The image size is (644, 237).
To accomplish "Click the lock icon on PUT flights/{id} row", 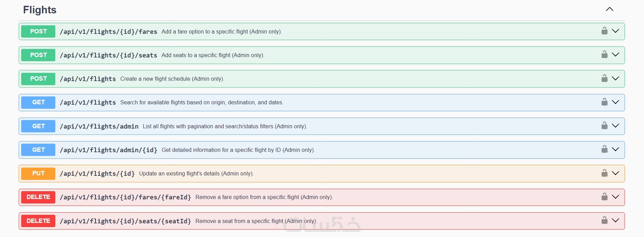I will point(604,173).
